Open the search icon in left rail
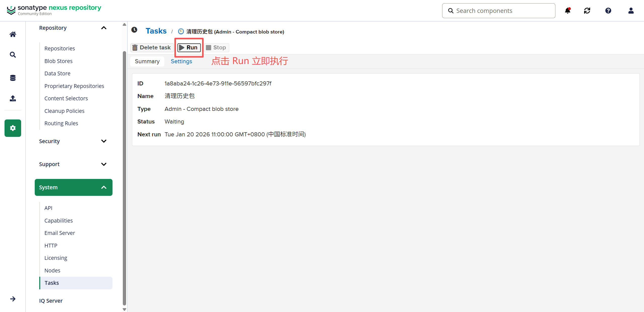 pyautogui.click(x=13, y=55)
